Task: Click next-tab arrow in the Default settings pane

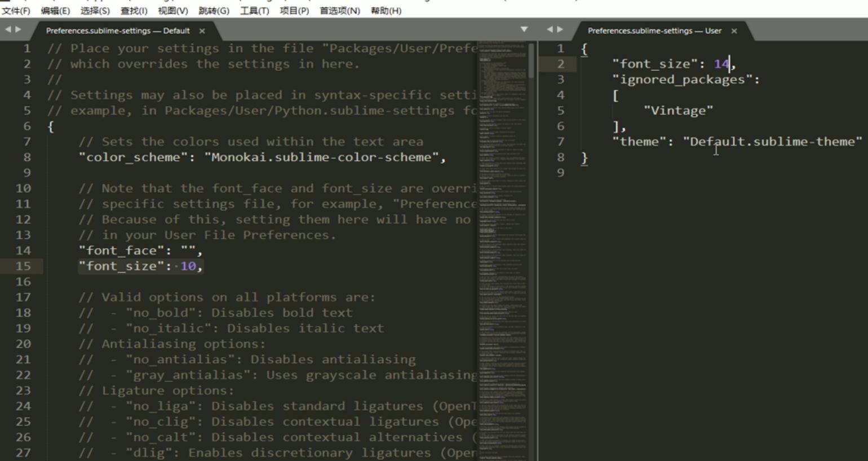Action: point(19,29)
